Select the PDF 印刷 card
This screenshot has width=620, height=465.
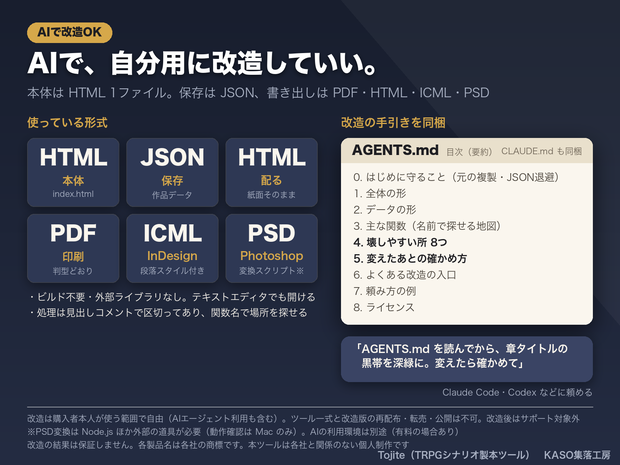coord(73,248)
